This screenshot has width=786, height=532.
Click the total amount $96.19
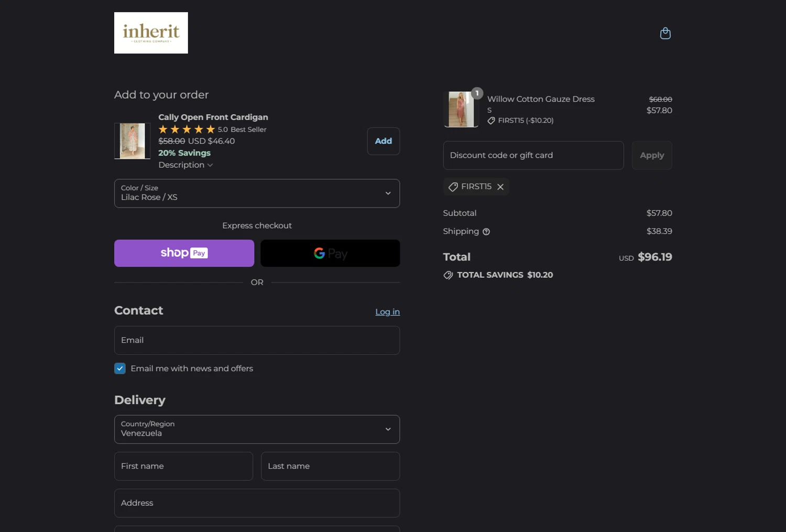tap(654, 257)
